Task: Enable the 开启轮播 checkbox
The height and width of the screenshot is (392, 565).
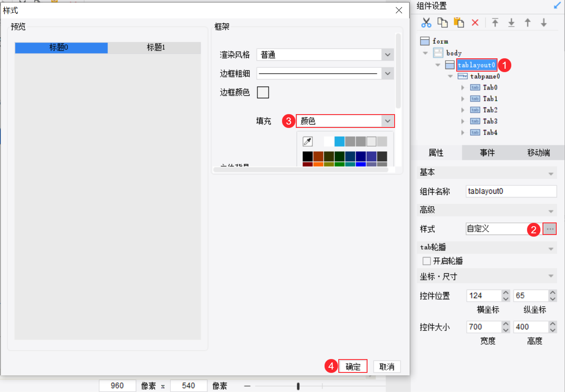Action: pos(427,261)
